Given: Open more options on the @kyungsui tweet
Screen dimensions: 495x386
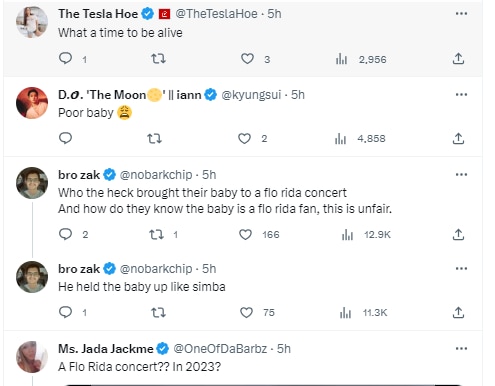Looking at the screenshot, I should (461, 95).
